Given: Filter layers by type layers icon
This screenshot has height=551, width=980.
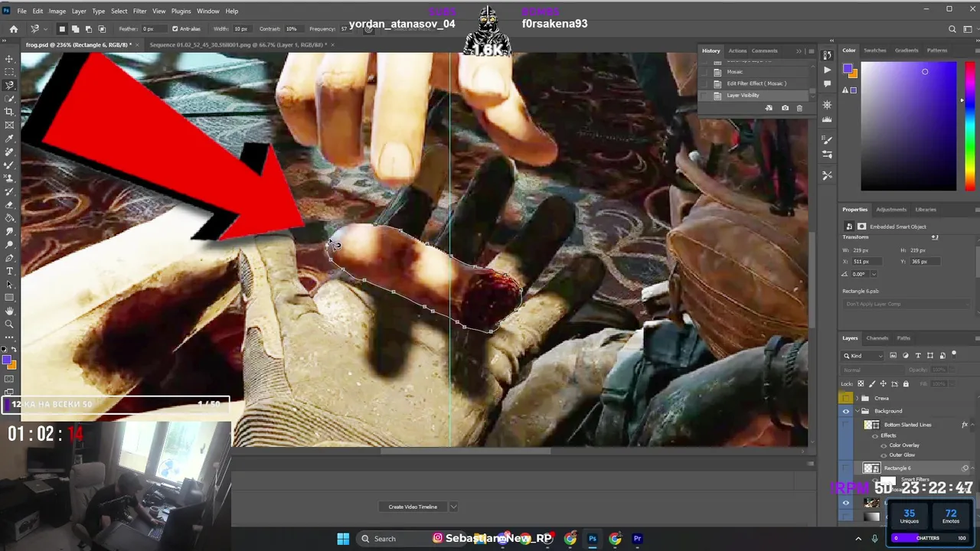Looking at the screenshot, I should pos(918,355).
